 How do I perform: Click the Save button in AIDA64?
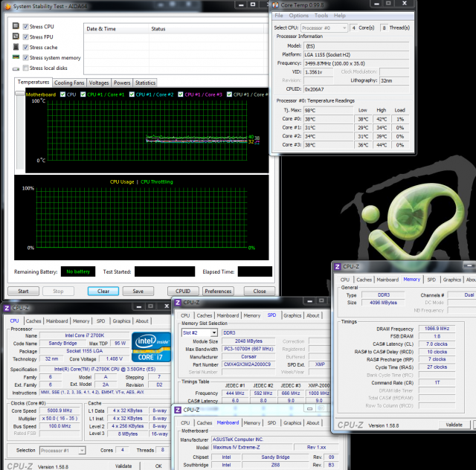(138, 292)
